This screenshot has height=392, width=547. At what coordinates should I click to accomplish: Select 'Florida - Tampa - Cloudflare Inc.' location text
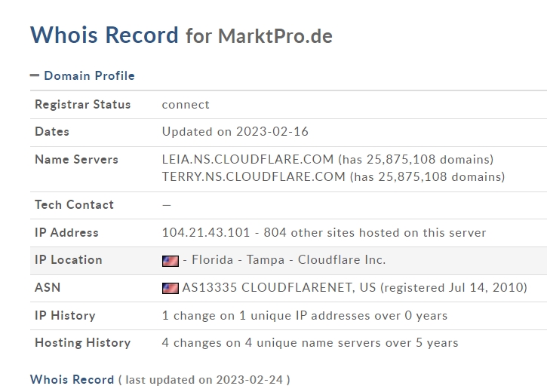tap(288, 259)
